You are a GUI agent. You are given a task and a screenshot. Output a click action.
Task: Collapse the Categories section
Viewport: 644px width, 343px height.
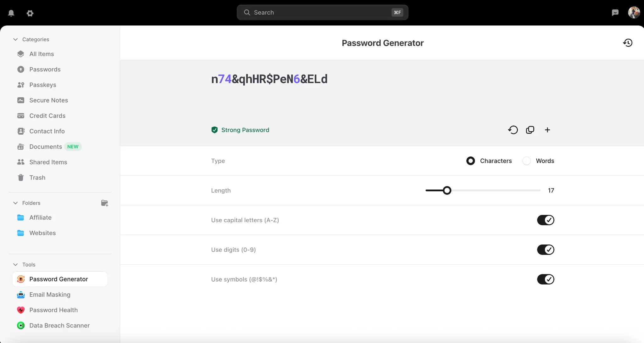pos(15,39)
